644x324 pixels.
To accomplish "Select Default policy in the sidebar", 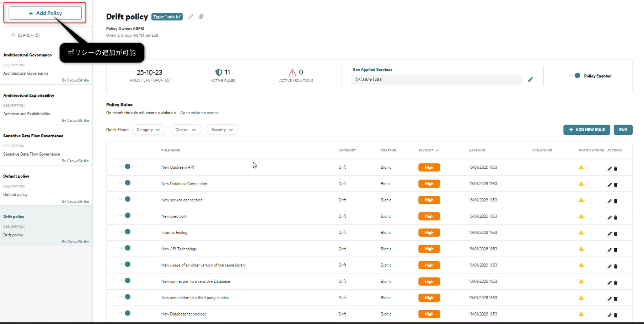I will tap(16, 176).
